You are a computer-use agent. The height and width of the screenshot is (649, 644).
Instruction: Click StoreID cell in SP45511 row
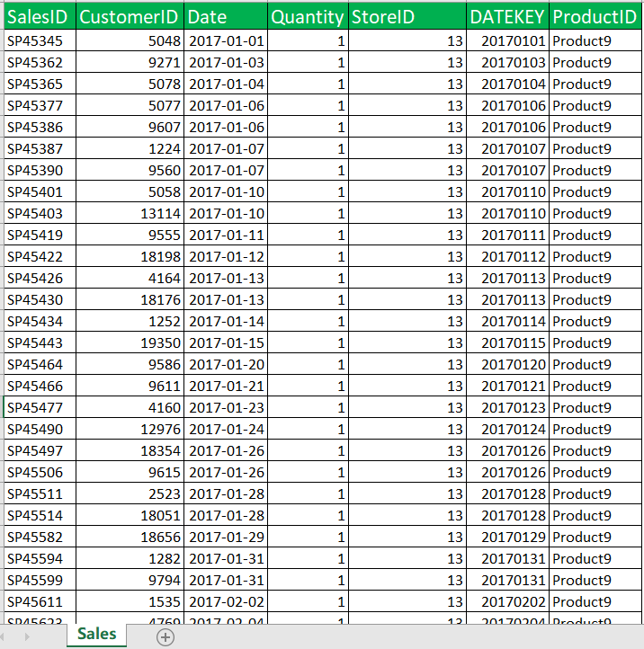tap(407, 493)
